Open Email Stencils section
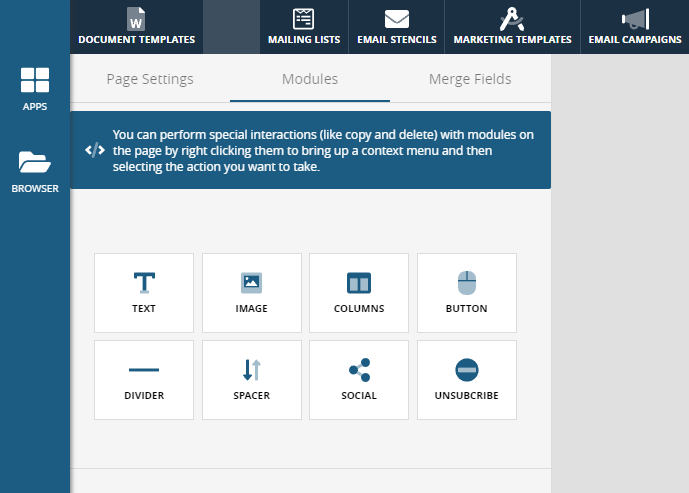The height and width of the screenshot is (493, 689). point(396,27)
